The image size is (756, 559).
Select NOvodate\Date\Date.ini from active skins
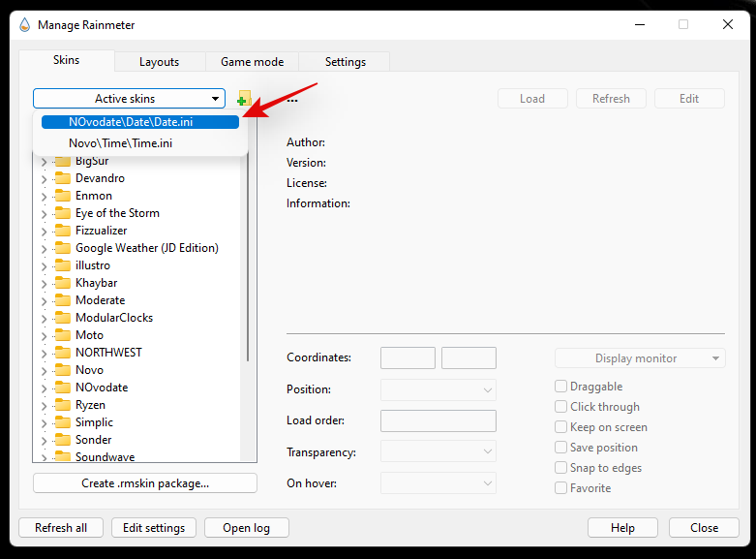[140, 122]
